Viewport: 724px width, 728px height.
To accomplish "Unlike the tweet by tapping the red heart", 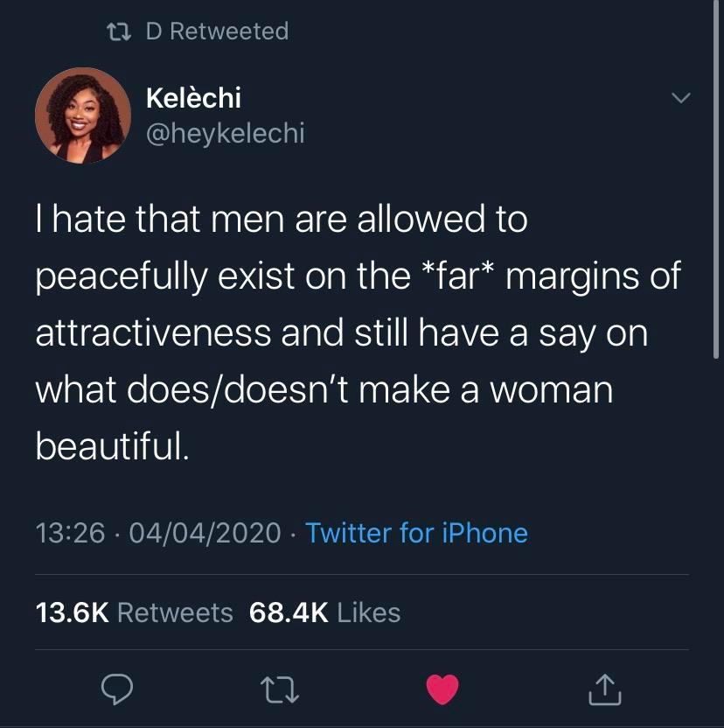I will click(x=442, y=689).
